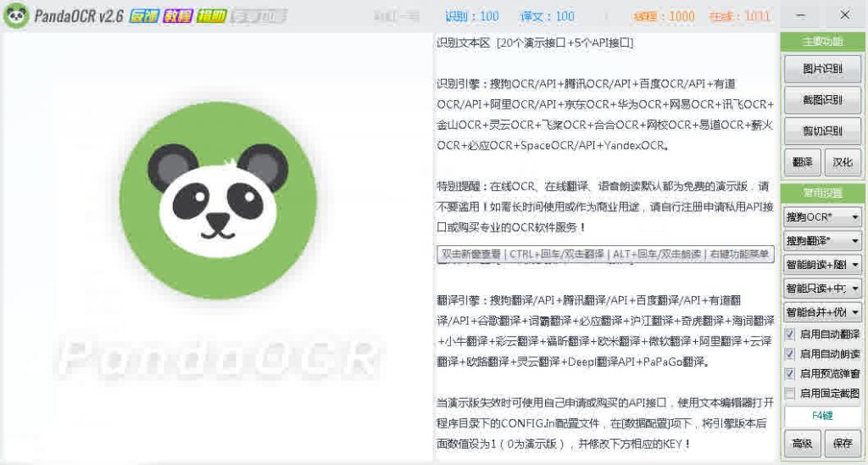The width and height of the screenshot is (868, 465).
Task: Expand the 智能朗读 dropdown
Action: tap(822, 265)
